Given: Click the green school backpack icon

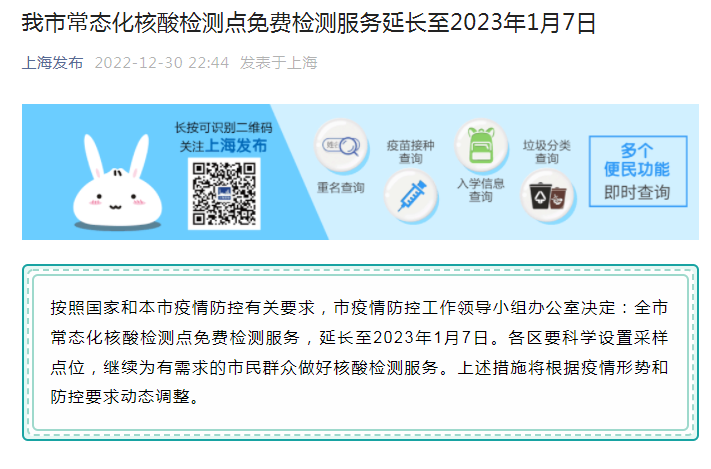Looking at the screenshot, I should [x=481, y=146].
